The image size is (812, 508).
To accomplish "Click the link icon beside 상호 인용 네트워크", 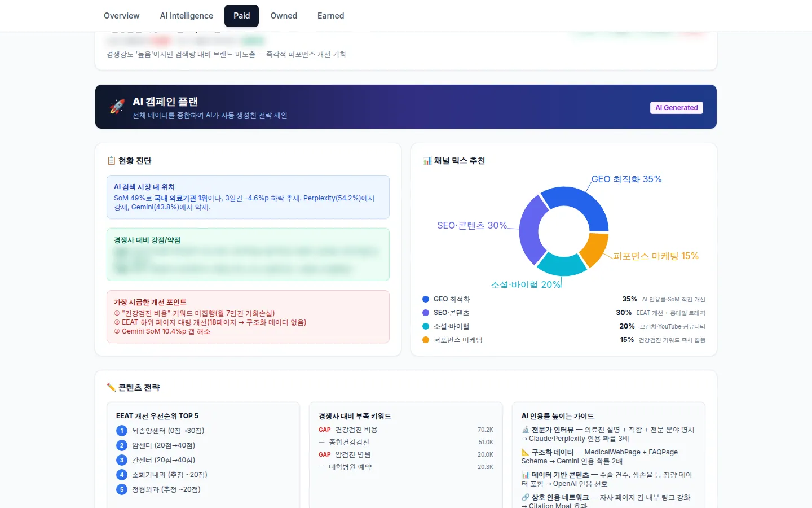I will coord(526,497).
